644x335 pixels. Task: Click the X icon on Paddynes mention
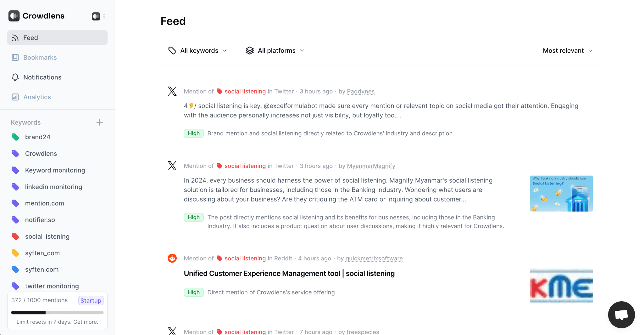pyautogui.click(x=172, y=91)
